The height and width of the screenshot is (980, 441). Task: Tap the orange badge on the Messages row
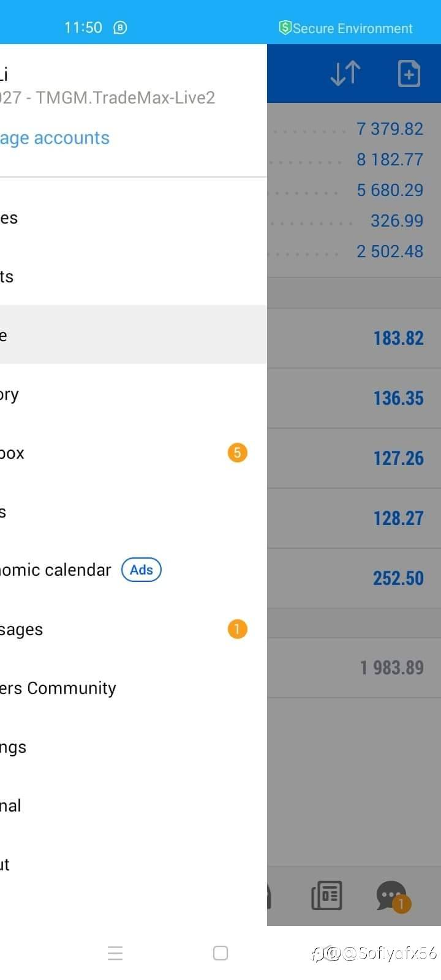click(x=238, y=629)
